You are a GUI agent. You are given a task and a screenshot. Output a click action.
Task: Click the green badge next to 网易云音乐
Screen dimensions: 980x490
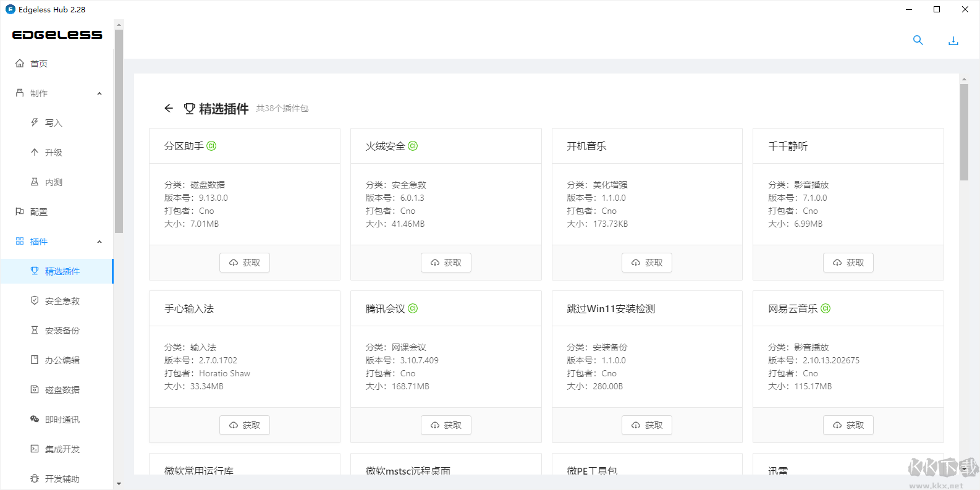[x=826, y=308]
